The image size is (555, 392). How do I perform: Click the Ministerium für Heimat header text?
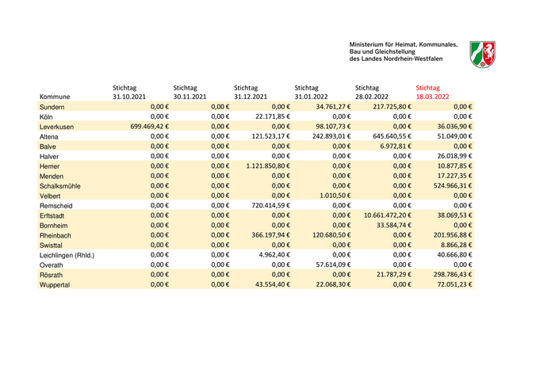point(402,51)
